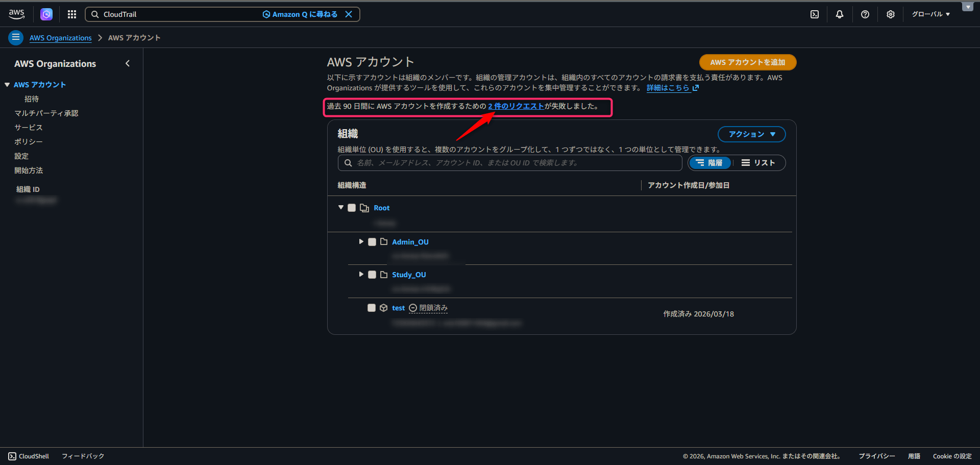Switch to 階層 hierarchy view
This screenshot has width=980, height=465.
tap(710, 163)
